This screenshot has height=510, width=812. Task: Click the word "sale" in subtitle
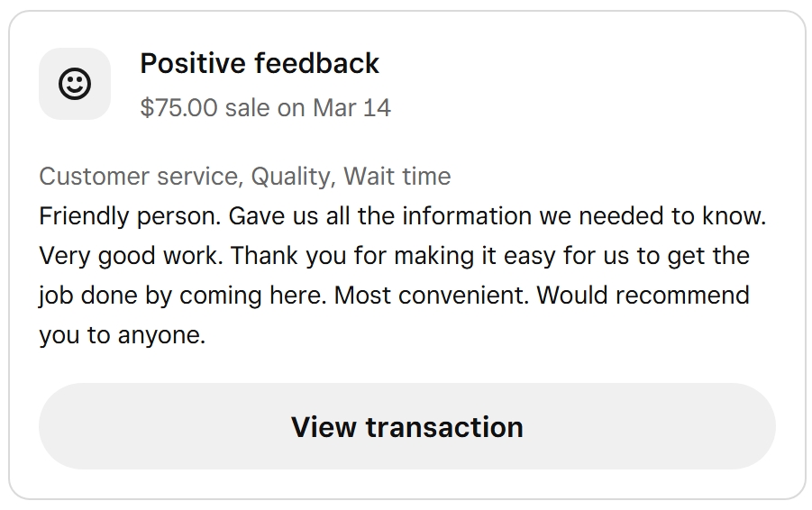247,108
